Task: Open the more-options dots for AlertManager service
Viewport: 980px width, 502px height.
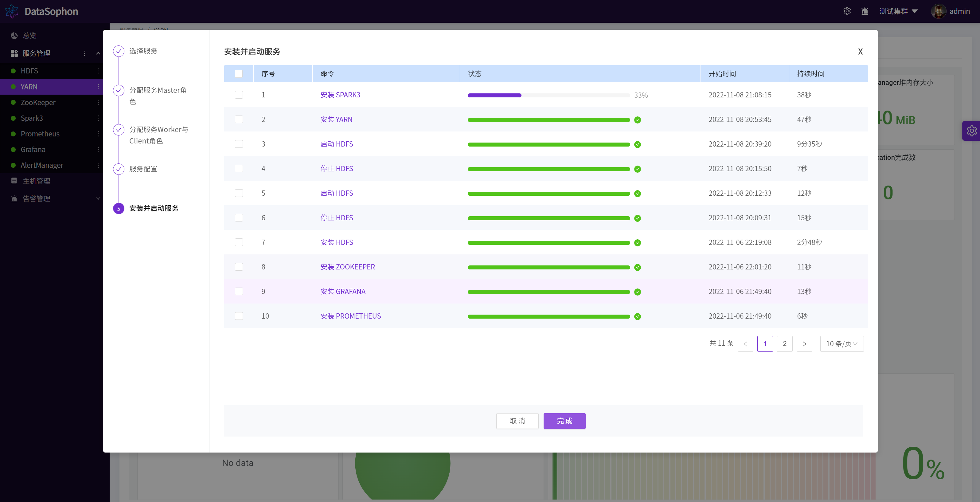Action: (x=98, y=165)
